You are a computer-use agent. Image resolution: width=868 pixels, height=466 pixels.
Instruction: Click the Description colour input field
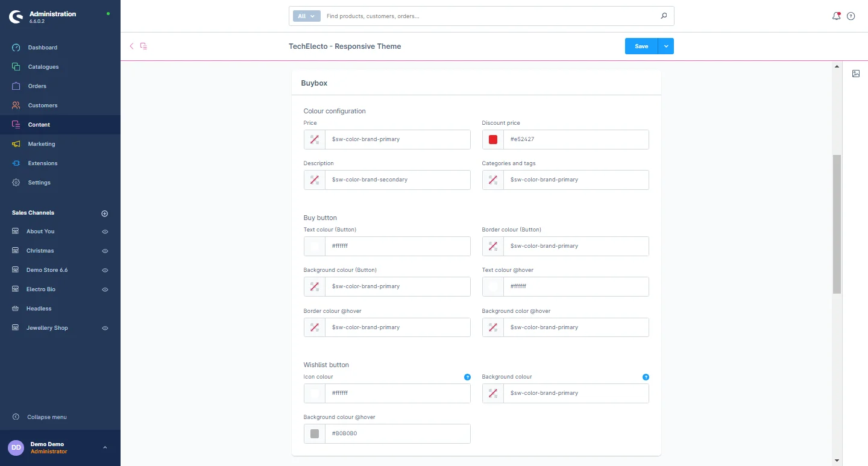pyautogui.click(x=398, y=180)
